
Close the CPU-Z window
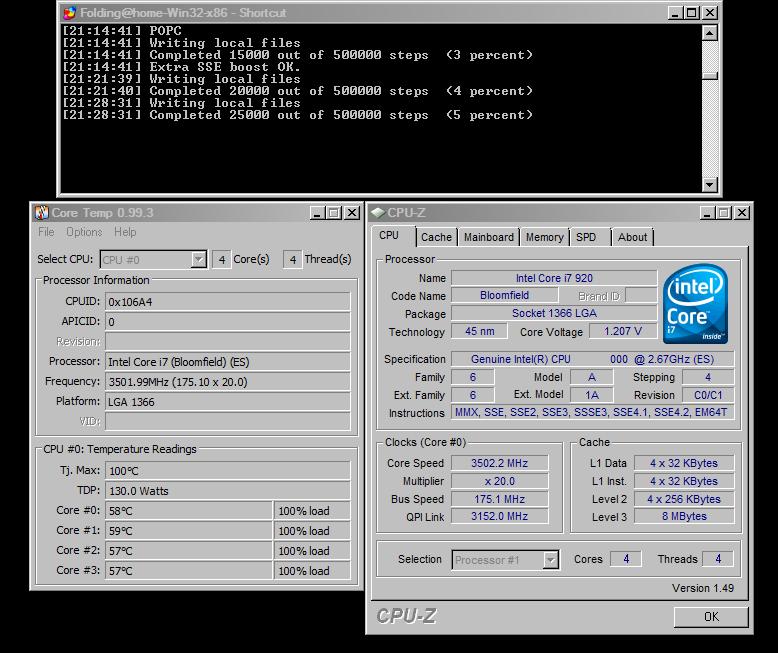tap(742, 213)
